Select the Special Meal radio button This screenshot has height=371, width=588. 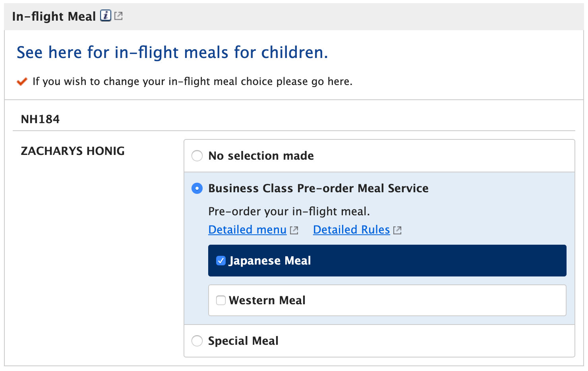coord(197,341)
